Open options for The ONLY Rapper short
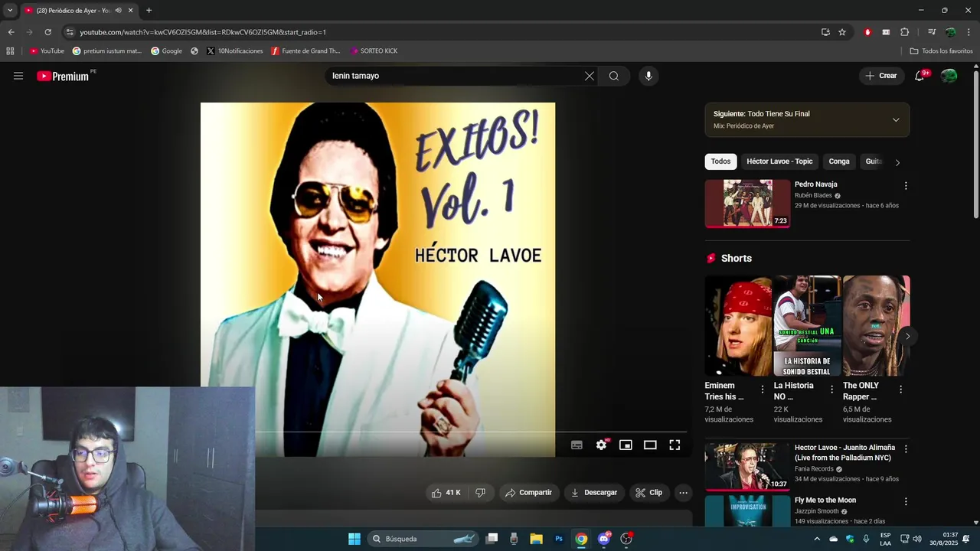The image size is (980, 551). [900, 390]
